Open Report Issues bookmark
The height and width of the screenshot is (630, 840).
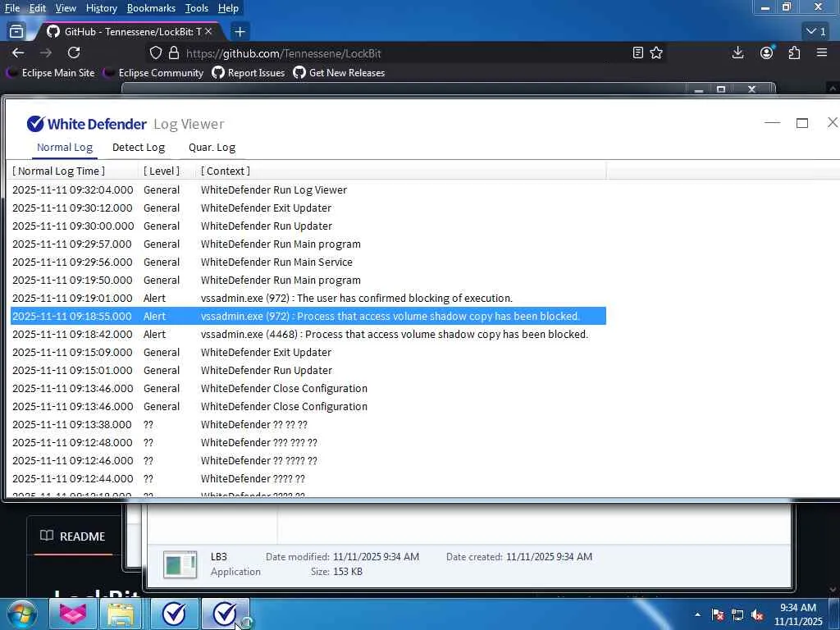[x=249, y=73]
